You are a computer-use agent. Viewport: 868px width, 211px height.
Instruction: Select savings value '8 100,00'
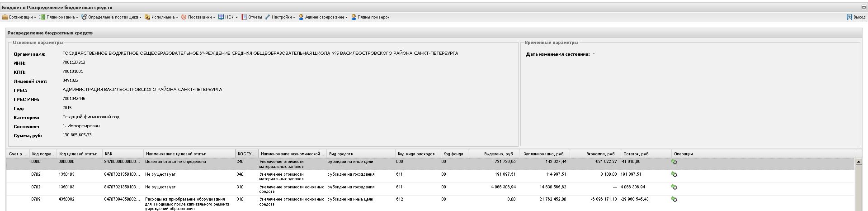pos(609,174)
